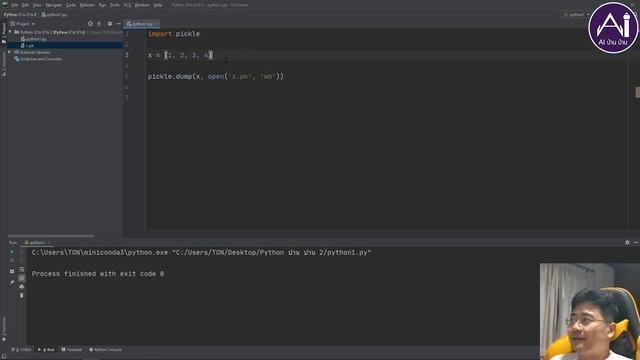The width and height of the screenshot is (640, 360).
Task: Toggle the Project side tab on left strip
Action: [4, 33]
